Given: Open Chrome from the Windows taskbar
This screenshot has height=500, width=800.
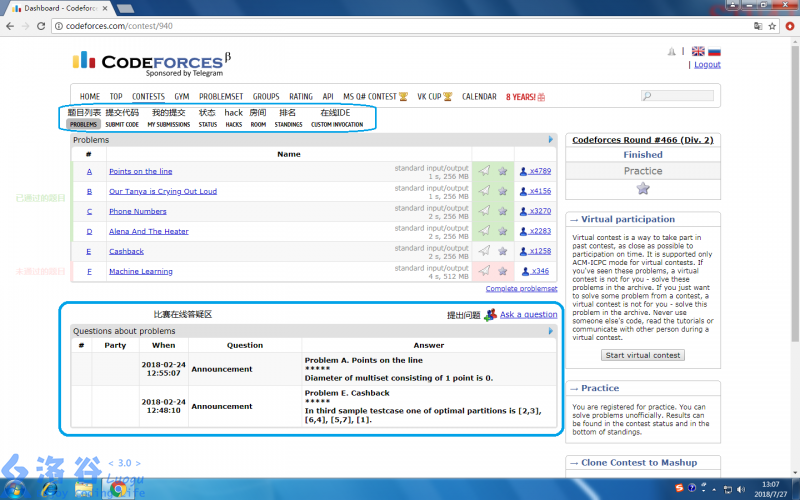Looking at the screenshot, I should [x=118, y=489].
